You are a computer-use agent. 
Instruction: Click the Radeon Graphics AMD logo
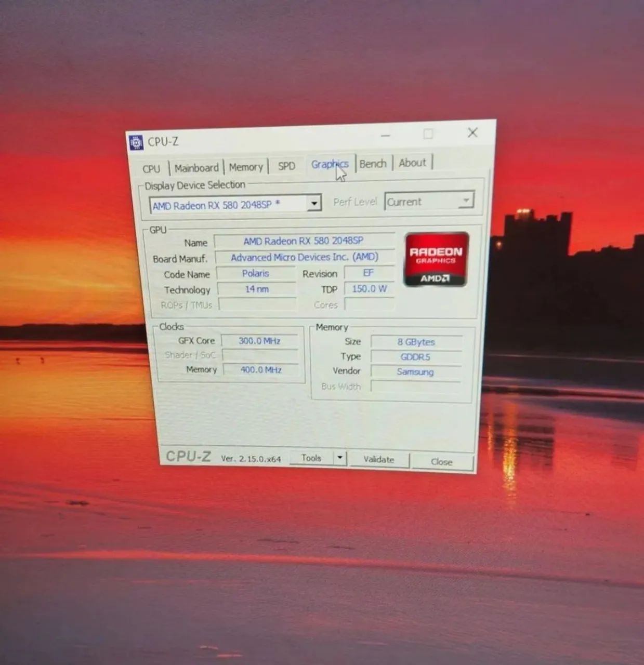click(x=437, y=259)
